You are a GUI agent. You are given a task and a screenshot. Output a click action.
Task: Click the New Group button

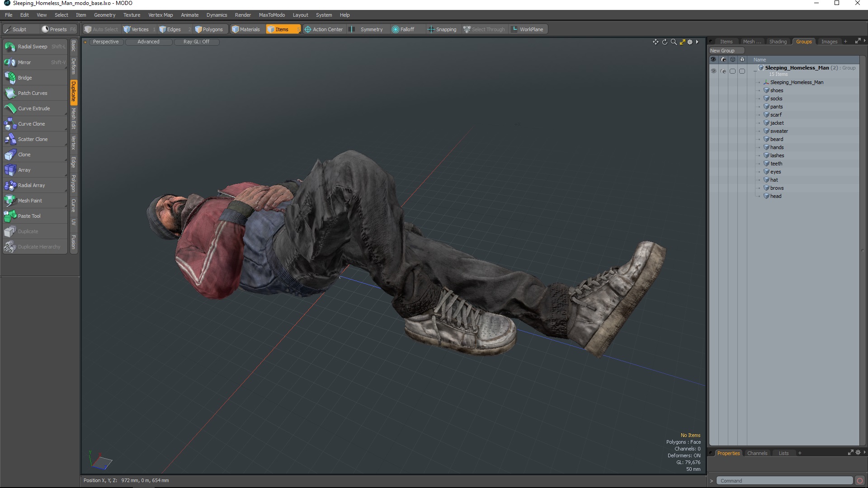pyautogui.click(x=726, y=51)
